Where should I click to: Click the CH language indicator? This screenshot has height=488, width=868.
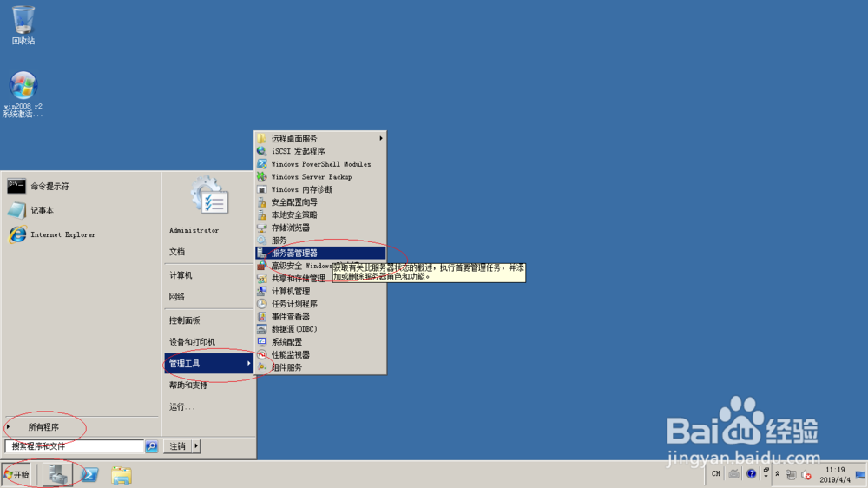716,474
